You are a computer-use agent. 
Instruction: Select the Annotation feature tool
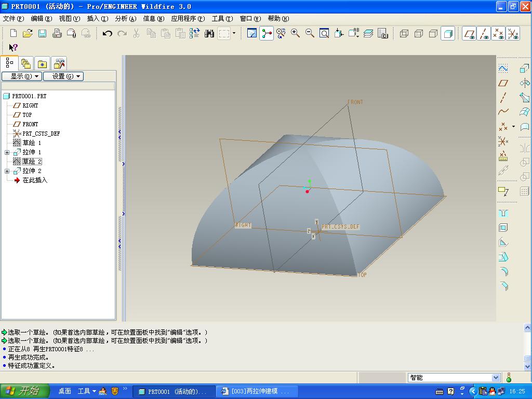click(503, 191)
